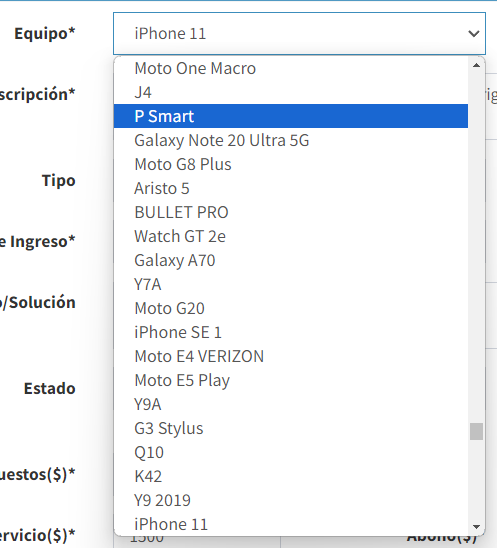Pick iPhone SE 1 entry
497x548 pixels.
tap(291, 332)
